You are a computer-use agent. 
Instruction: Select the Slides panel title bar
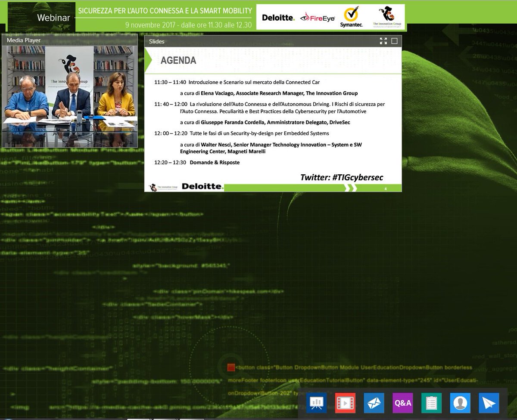click(x=273, y=41)
